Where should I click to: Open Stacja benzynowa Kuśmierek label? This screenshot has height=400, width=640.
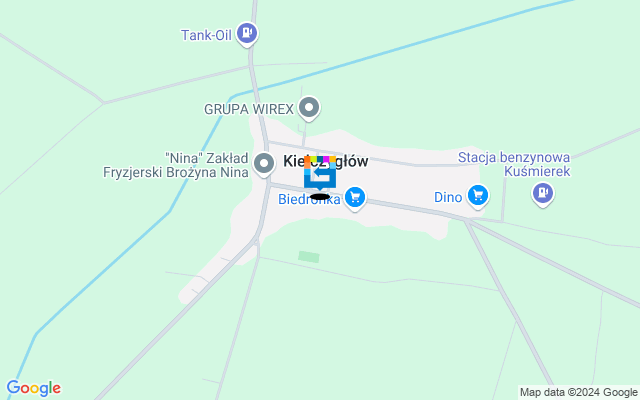coord(514,164)
